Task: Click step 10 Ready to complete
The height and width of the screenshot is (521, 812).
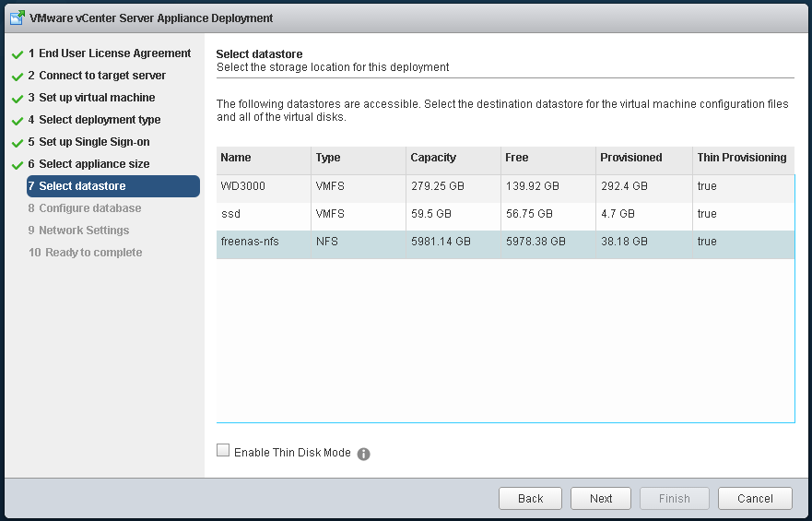Action: click(86, 253)
